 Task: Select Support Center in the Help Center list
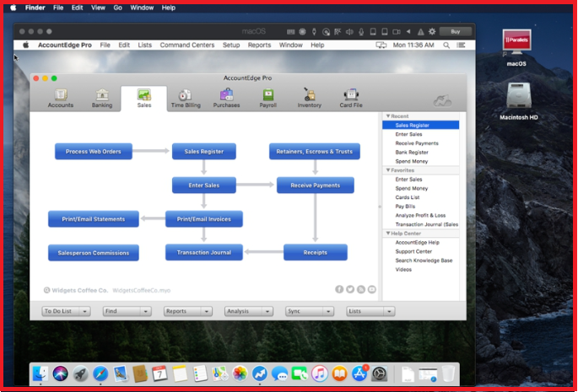413,251
